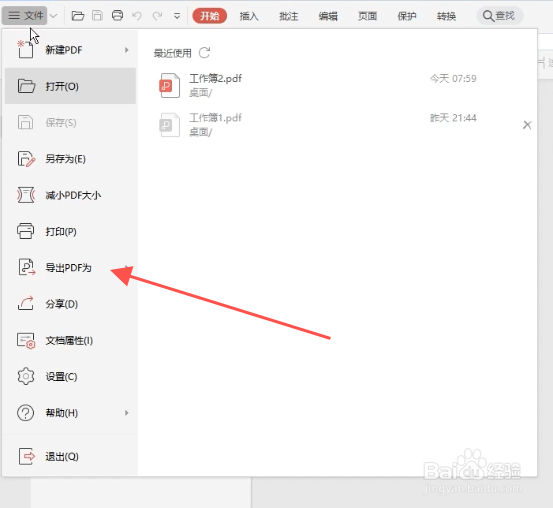Select 导出PDF为 menu entry

pos(70,267)
